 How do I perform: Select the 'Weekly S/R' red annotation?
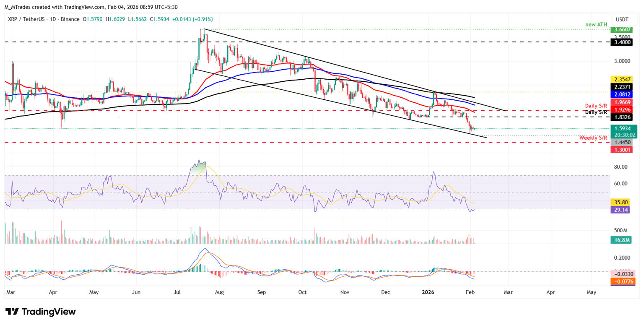click(x=593, y=138)
